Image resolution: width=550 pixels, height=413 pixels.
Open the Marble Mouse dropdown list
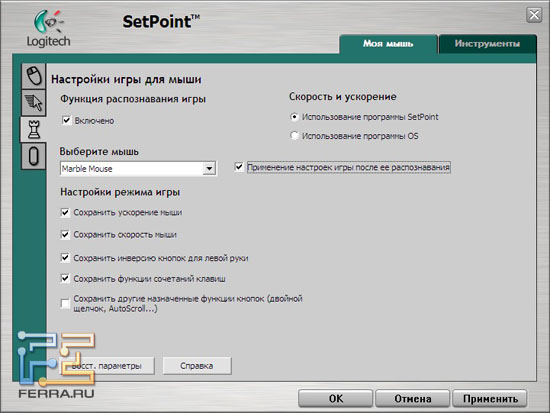coord(209,169)
